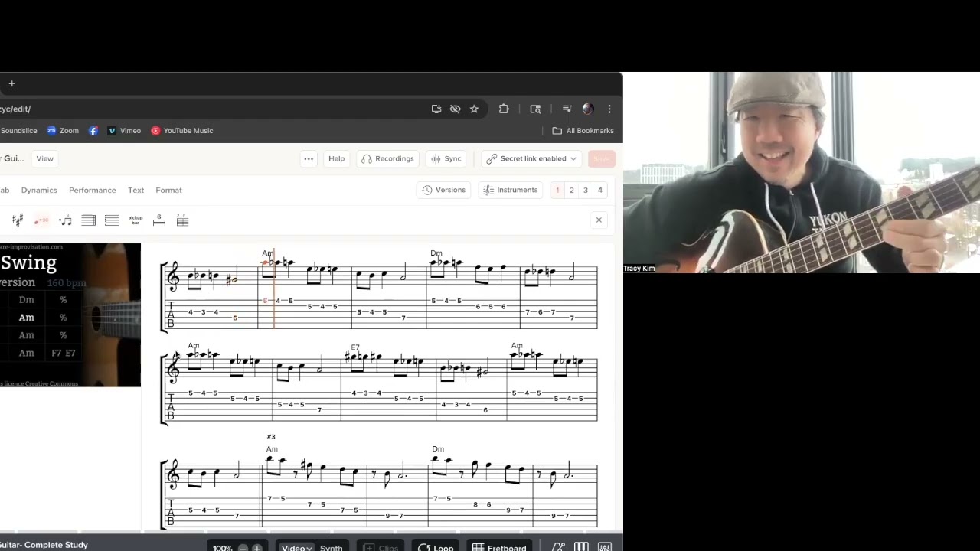Toggle the piano keyboard icon
Viewport: 980px width, 551px height.
click(581, 548)
